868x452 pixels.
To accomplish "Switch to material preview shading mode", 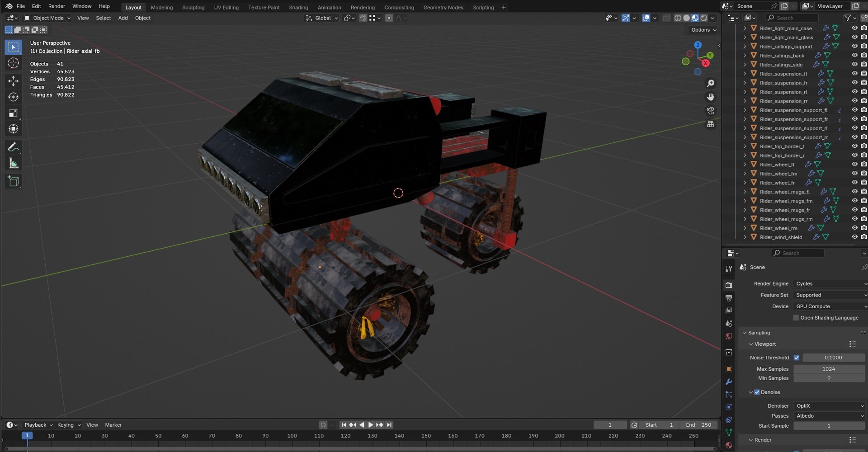I will tap(695, 18).
